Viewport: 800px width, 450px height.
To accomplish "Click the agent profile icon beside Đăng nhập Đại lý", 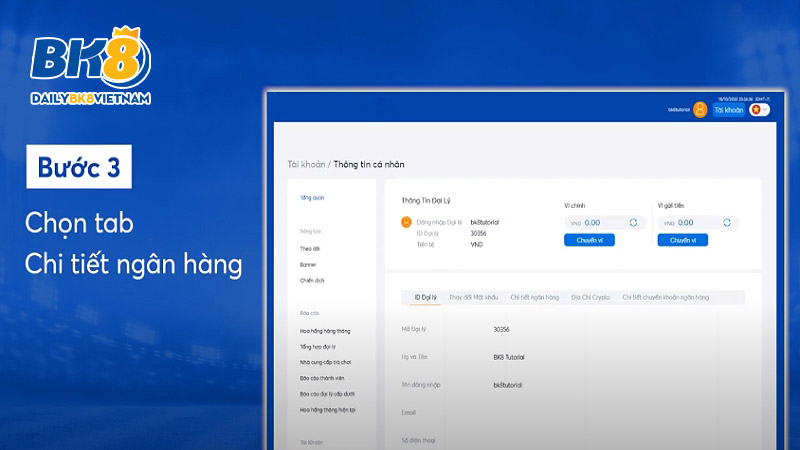I will 406,222.
